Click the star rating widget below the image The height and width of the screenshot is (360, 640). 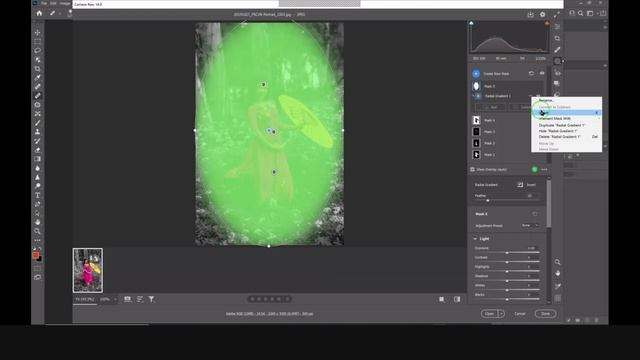click(x=269, y=299)
